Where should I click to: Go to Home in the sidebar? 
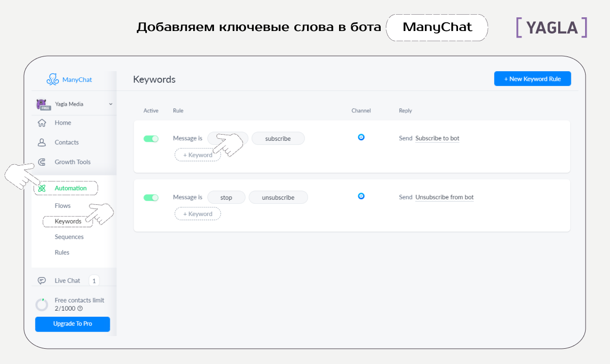[x=63, y=123]
